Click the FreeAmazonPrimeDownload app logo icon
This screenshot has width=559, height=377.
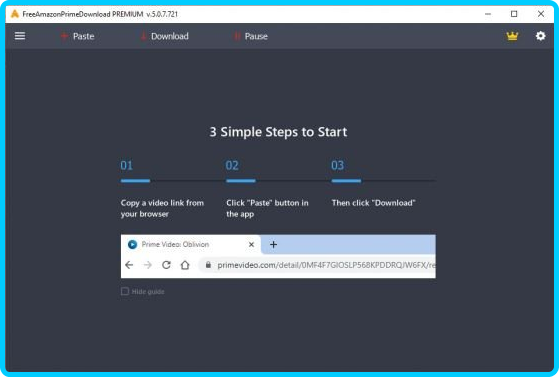(x=15, y=14)
